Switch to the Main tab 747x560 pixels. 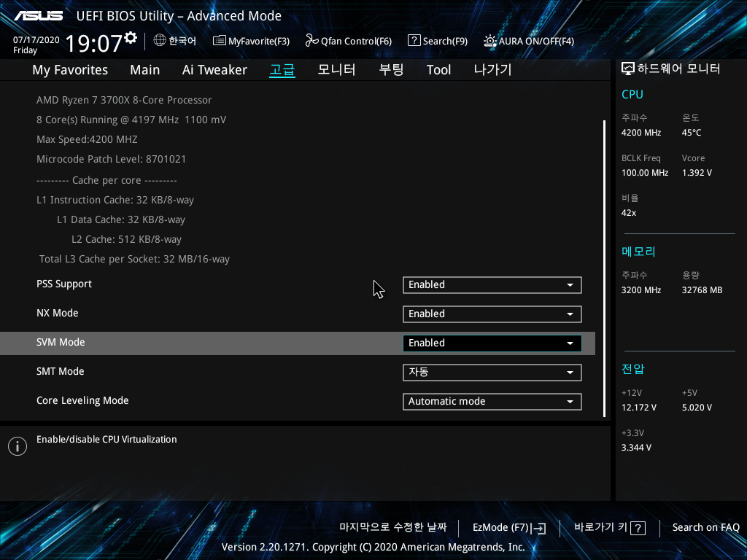pyautogui.click(x=145, y=70)
